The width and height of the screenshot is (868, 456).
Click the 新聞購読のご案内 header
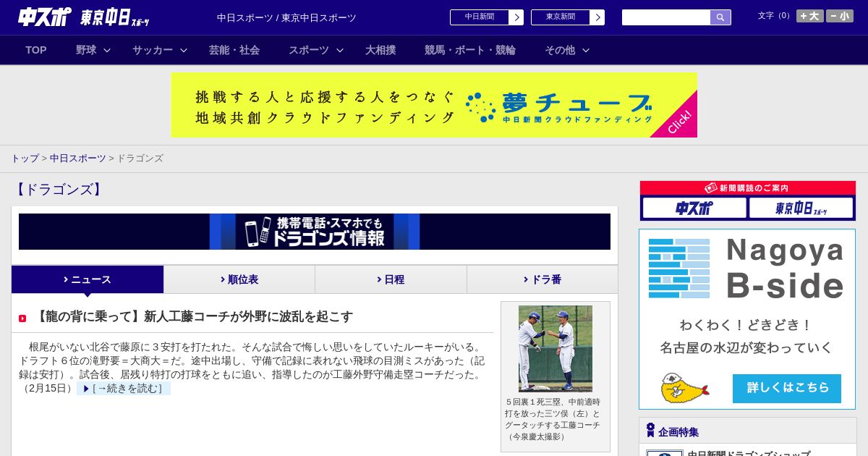748,188
